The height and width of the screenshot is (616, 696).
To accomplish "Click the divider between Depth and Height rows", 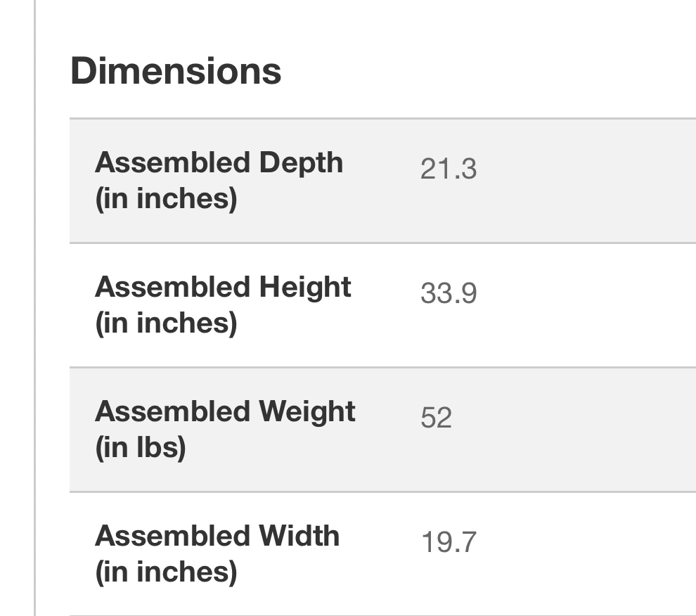I will click(382, 243).
